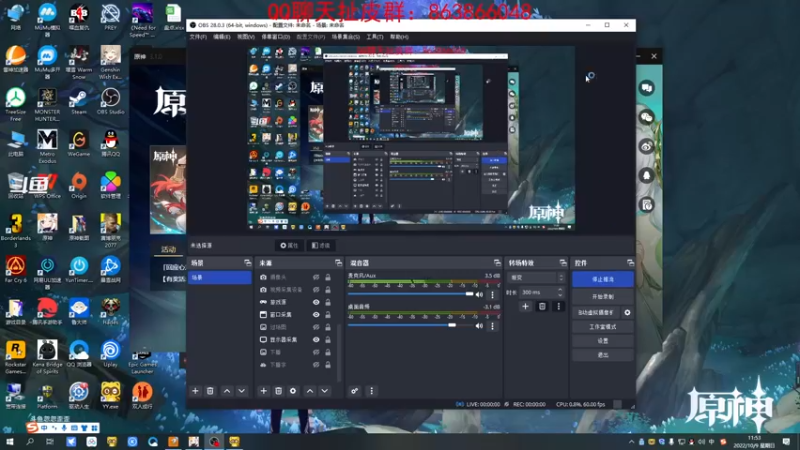
Task: Remove the selected scene with trash icon
Action: pos(210,391)
